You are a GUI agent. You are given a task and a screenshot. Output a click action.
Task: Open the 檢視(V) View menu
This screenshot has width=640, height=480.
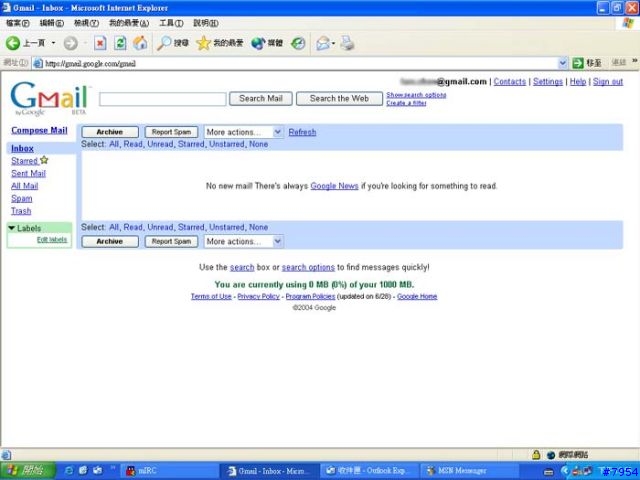point(86,23)
